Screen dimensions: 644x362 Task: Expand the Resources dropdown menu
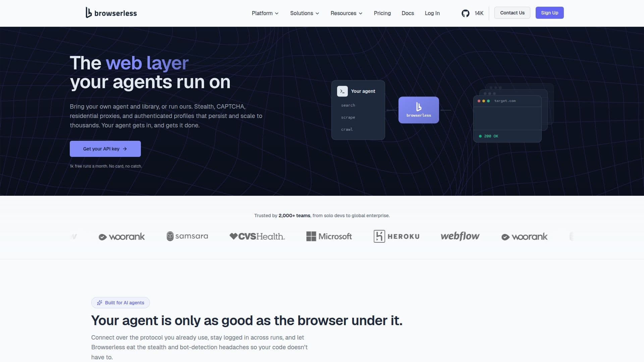tap(346, 13)
